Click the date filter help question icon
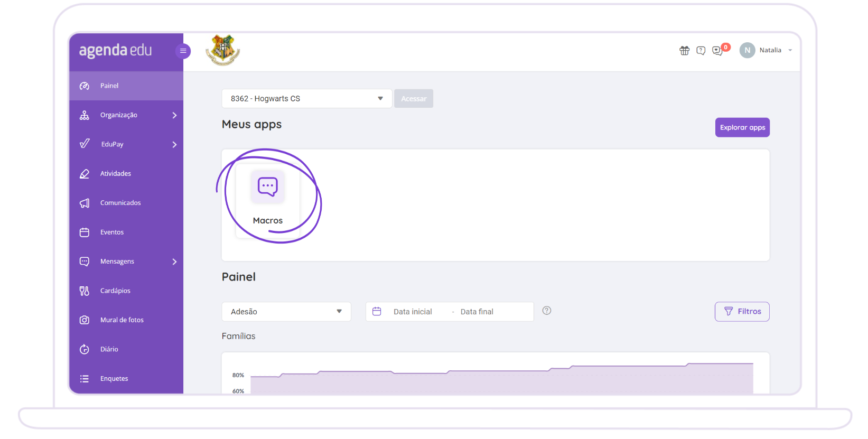This screenshot has width=868, height=439. [x=547, y=311]
